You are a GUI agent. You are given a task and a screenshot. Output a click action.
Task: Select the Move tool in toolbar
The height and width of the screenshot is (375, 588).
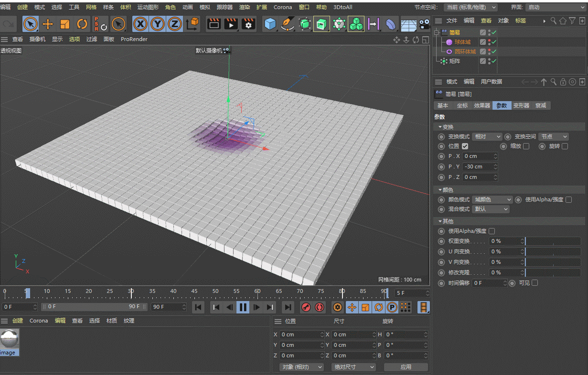tap(48, 24)
